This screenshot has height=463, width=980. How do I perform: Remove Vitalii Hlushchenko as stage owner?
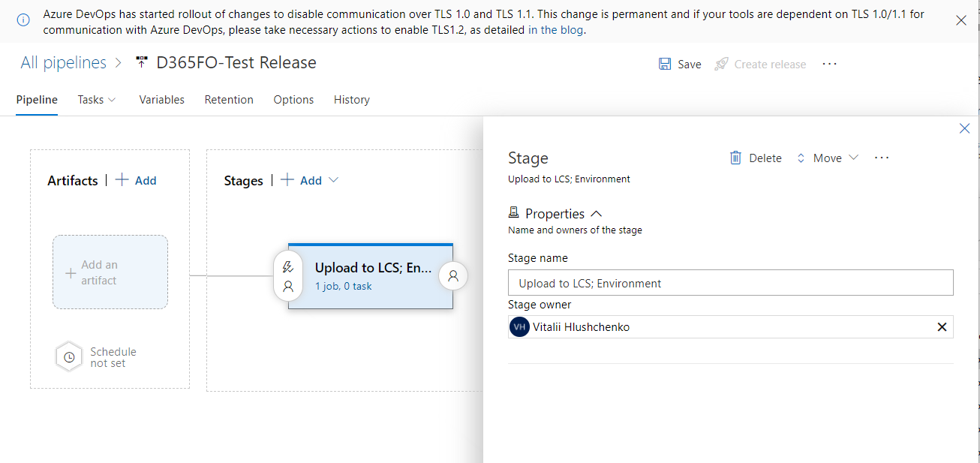pyautogui.click(x=942, y=327)
